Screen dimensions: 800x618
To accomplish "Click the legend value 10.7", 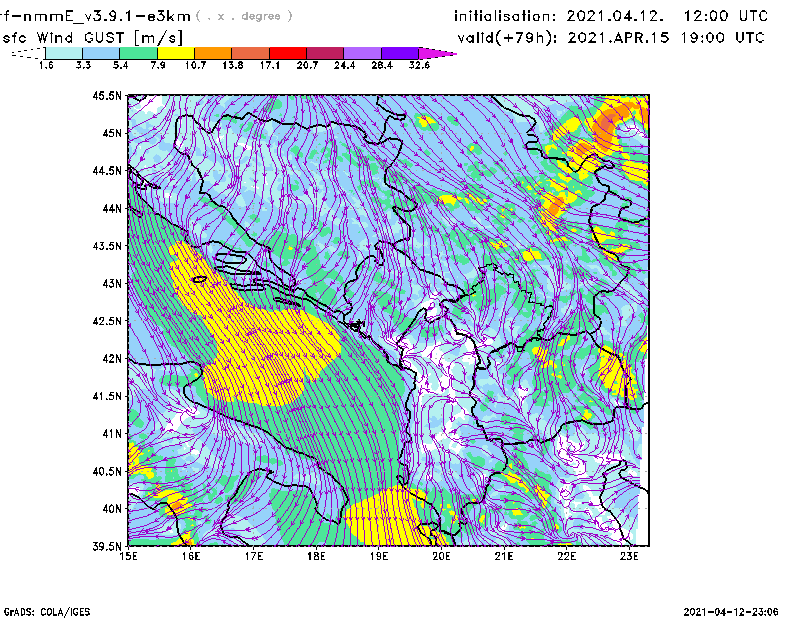I will click(x=195, y=65).
